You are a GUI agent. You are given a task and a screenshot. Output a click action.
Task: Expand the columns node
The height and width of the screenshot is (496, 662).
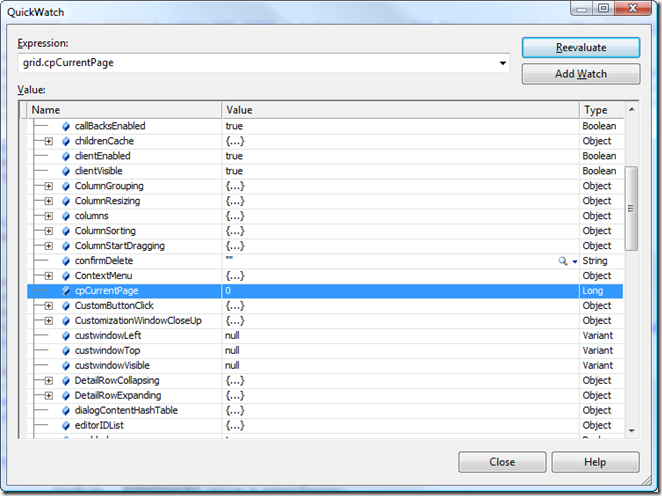(x=49, y=216)
